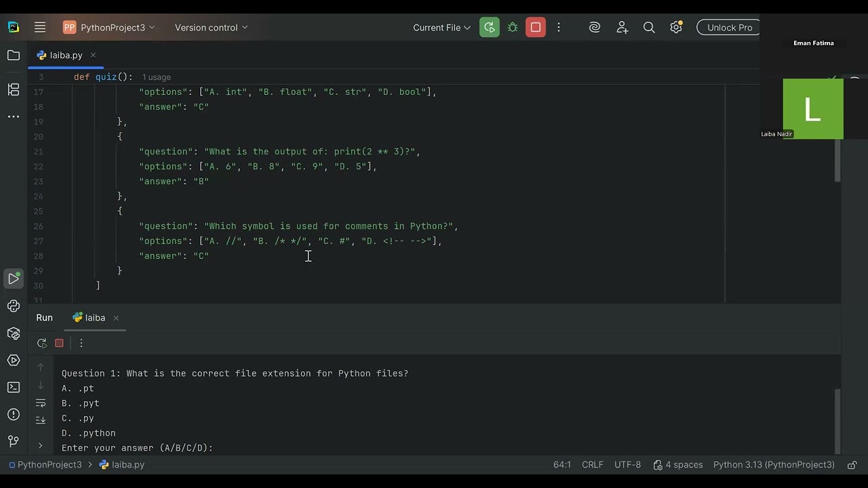
Task: Click console option C. .py line
Action: pyautogui.click(x=78, y=418)
